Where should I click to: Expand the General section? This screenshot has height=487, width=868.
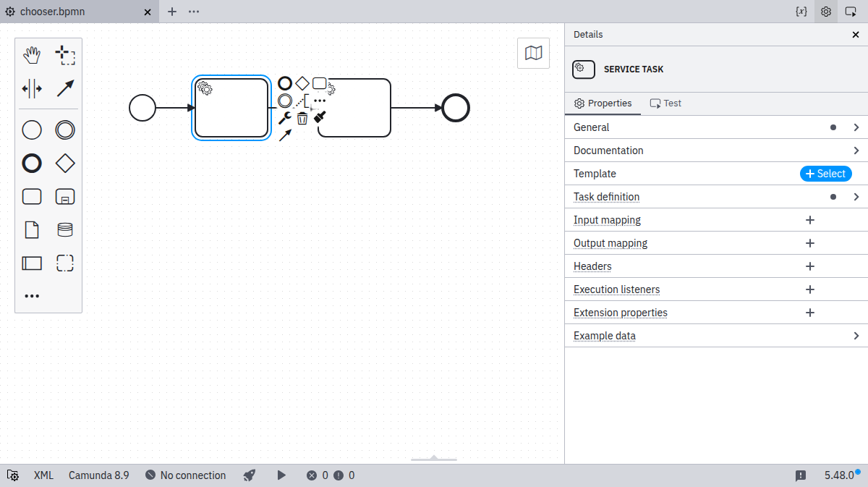point(716,127)
